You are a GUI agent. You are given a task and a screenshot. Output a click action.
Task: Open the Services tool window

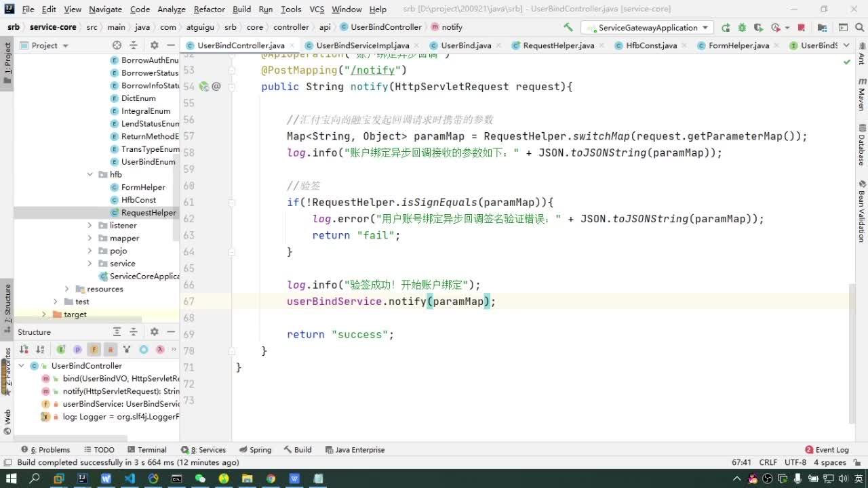(203, 449)
